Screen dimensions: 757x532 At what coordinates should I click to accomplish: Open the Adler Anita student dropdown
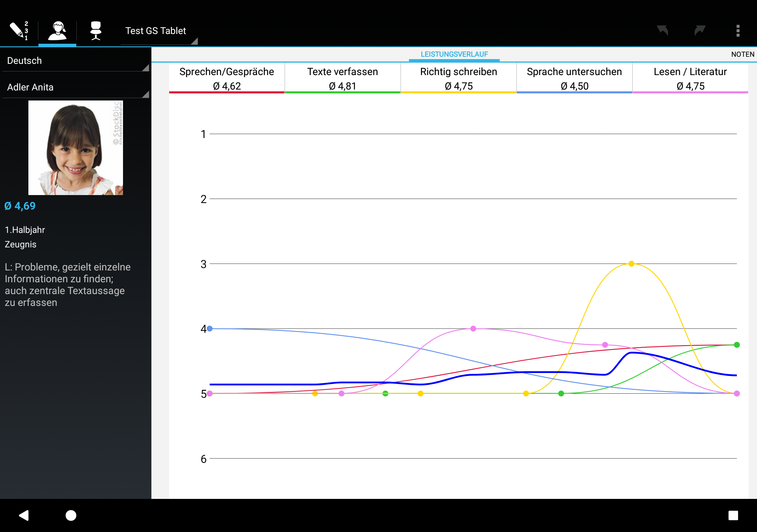(75, 87)
